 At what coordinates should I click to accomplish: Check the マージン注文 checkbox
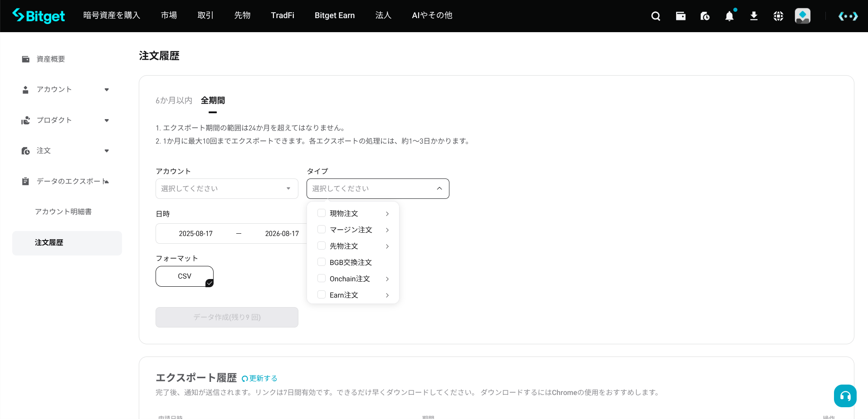click(322, 229)
